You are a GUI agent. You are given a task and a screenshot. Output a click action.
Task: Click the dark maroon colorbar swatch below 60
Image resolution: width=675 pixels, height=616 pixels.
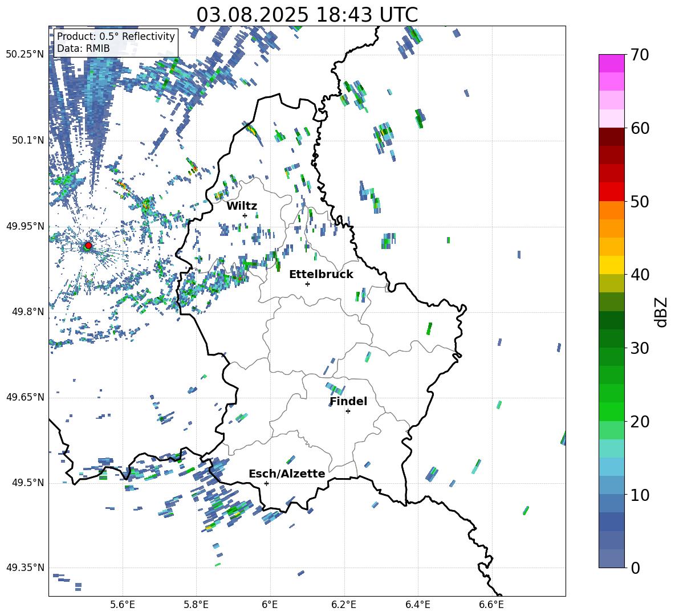(x=611, y=137)
